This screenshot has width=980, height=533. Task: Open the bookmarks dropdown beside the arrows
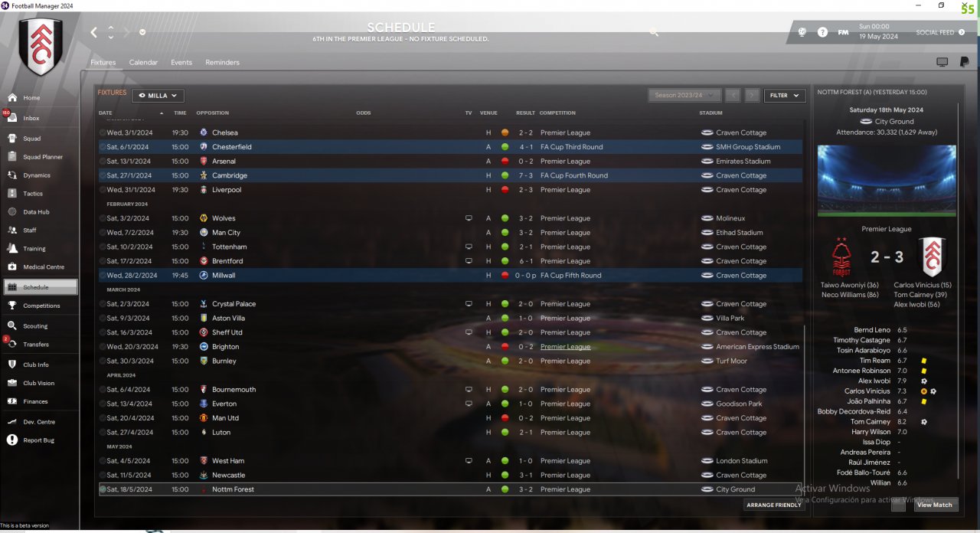tap(142, 32)
